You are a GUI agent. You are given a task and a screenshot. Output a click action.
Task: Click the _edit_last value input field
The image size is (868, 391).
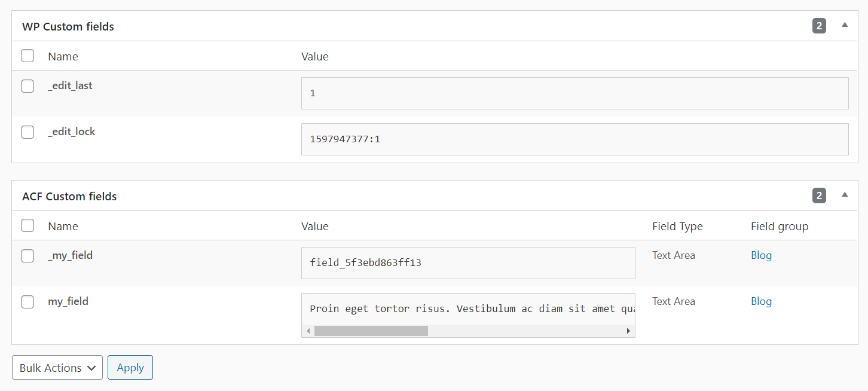575,93
